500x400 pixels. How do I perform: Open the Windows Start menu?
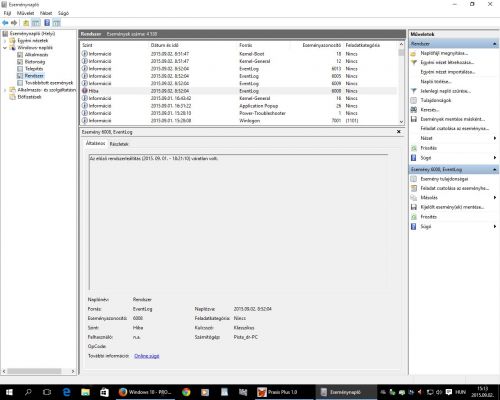pos(9,392)
